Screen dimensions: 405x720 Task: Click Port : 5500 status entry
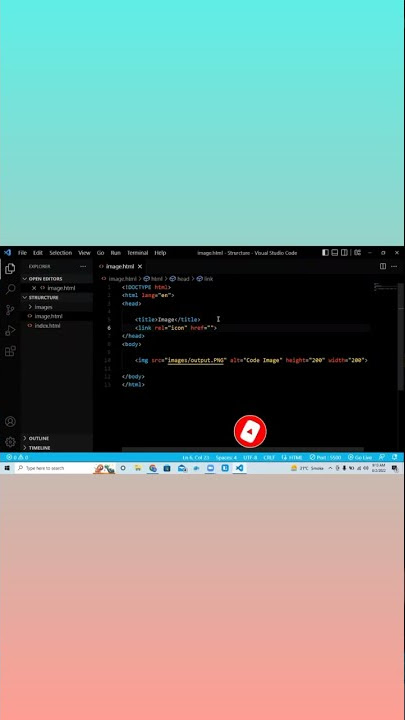(x=326, y=458)
